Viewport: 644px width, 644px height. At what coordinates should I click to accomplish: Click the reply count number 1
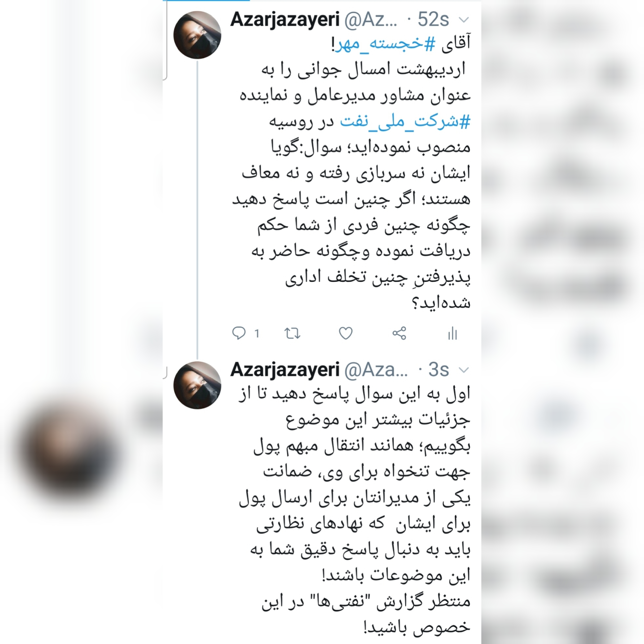click(x=257, y=333)
